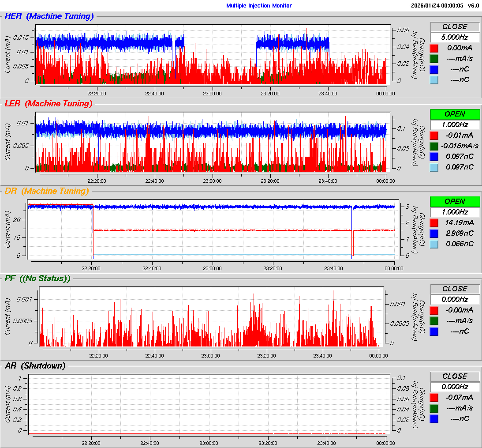Image resolution: width=482 pixels, height=448 pixels.
Task: Select the DR light blue 0.066nC swatch
Action: pyautogui.click(x=434, y=244)
